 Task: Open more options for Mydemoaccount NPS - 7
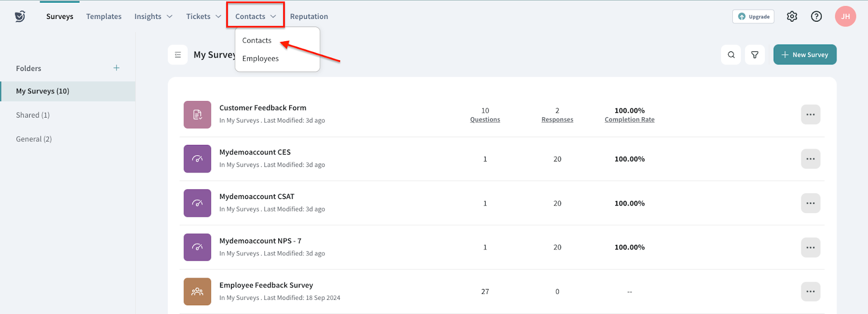(x=810, y=247)
